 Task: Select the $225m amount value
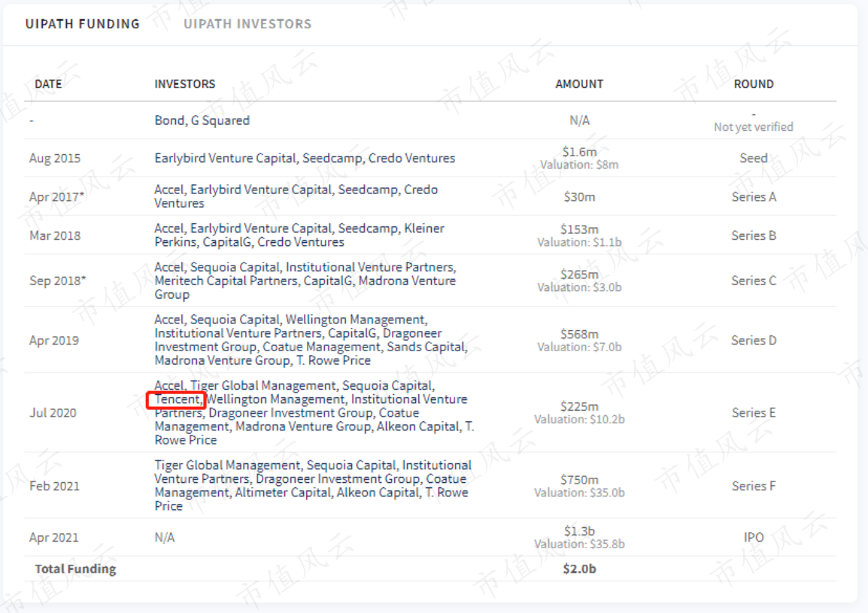tap(579, 406)
